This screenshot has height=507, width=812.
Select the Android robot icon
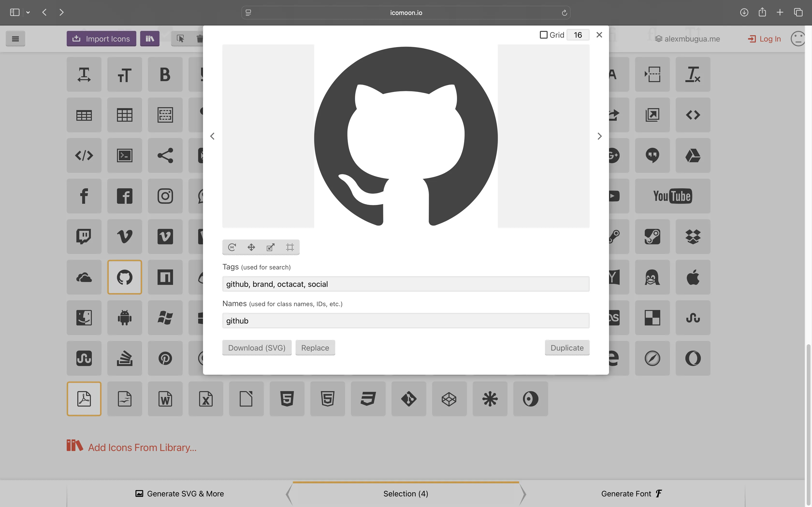124,317
